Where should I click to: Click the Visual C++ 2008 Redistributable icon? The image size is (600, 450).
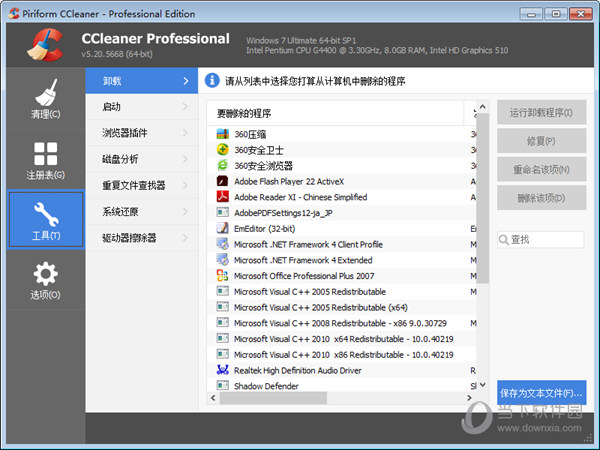coord(223,323)
